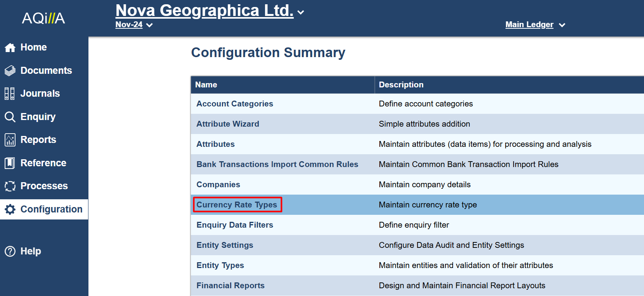Click the Configuration gear icon
Viewport: 644px width, 296px height.
10,209
